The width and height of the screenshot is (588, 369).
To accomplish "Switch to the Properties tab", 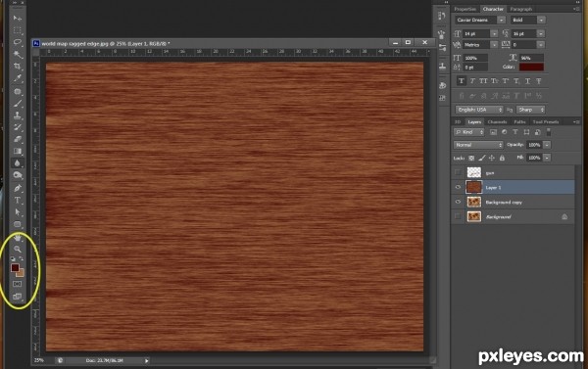I will (465, 9).
